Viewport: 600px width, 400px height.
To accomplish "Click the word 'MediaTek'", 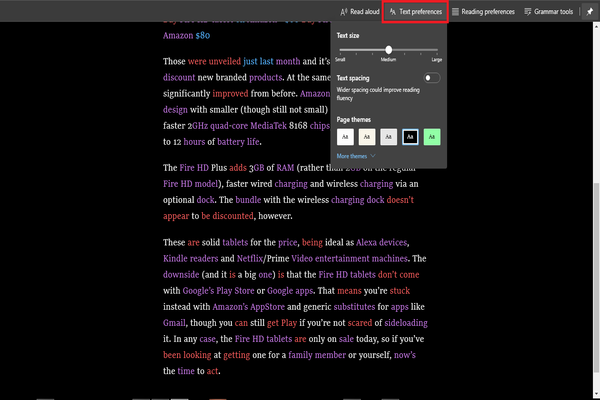I will (268, 126).
